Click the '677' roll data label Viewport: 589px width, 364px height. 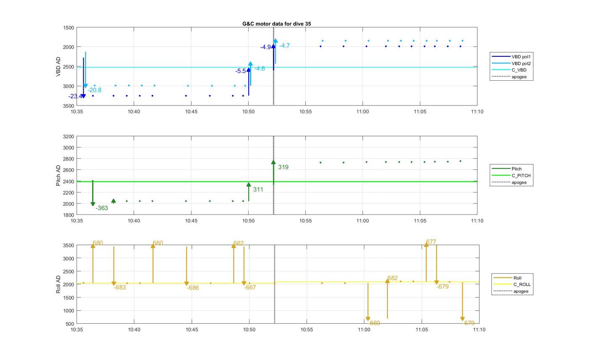[x=431, y=242]
